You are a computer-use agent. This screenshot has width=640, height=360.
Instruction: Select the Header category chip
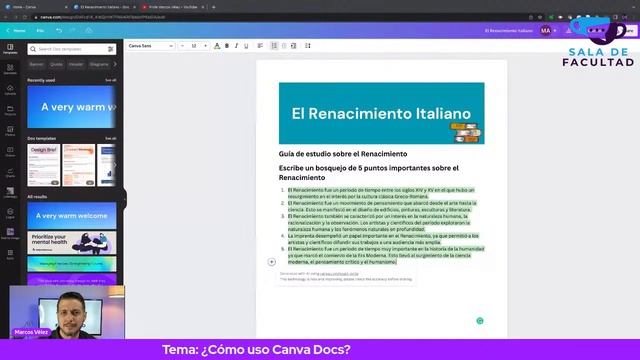pyautogui.click(x=76, y=64)
